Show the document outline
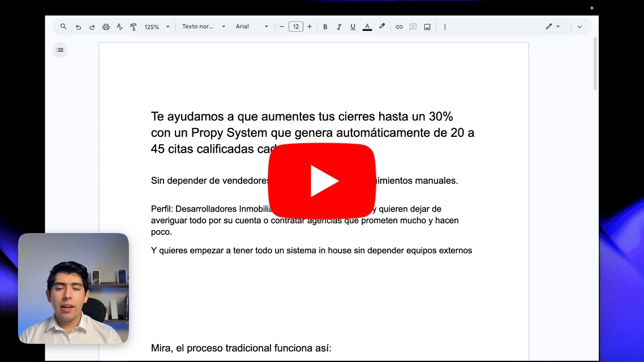The image size is (644, 362). pyautogui.click(x=60, y=50)
